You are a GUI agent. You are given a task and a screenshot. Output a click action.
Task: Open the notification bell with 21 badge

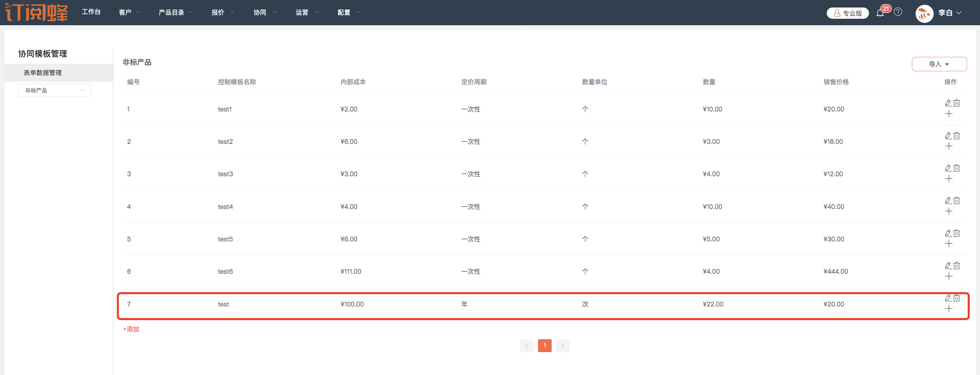point(880,13)
